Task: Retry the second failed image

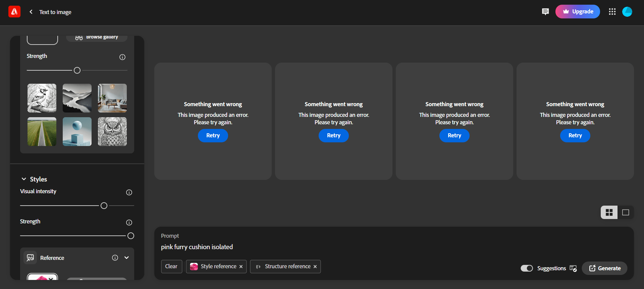Action: (x=334, y=136)
